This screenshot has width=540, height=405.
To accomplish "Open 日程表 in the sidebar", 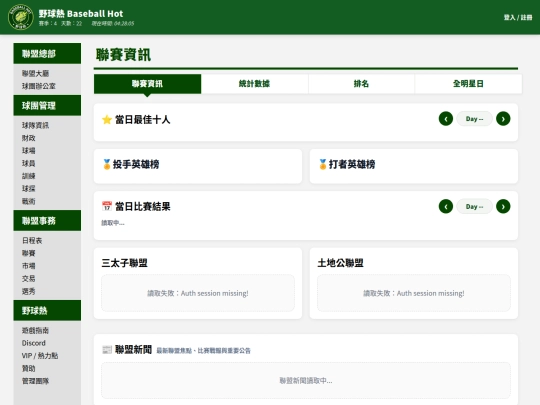I will 32,240.
